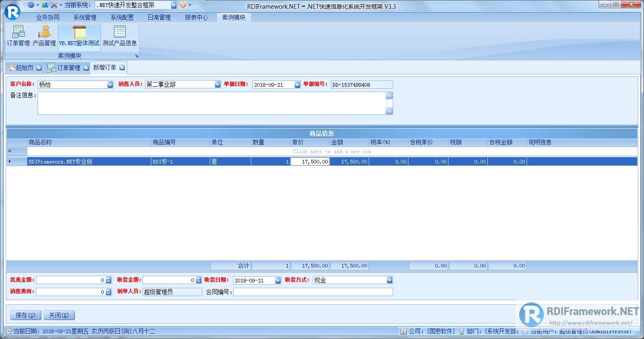Click the 单据编号 field DD-1537499408
This screenshot has height=339, width=644.
point(362,85)
